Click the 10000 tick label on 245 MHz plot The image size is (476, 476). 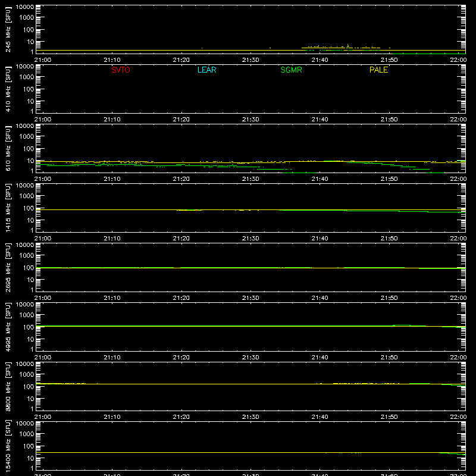tap(25, 7)
